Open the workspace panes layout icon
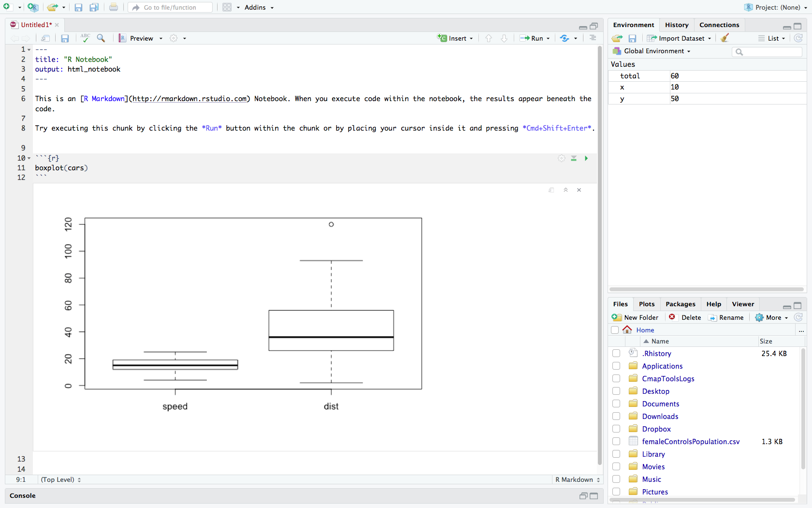Screen dimensions: 812x508 tap(227, 7)
